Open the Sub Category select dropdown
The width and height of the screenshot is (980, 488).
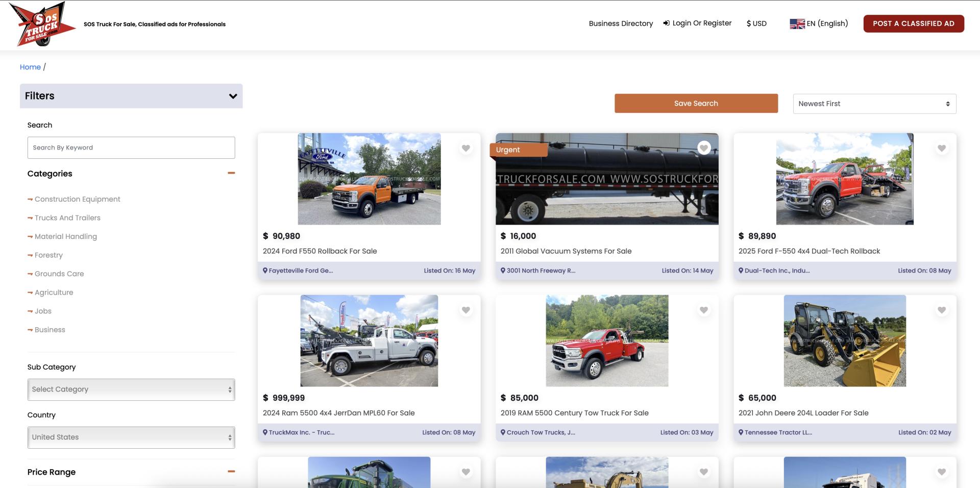[x=131, y=389]
